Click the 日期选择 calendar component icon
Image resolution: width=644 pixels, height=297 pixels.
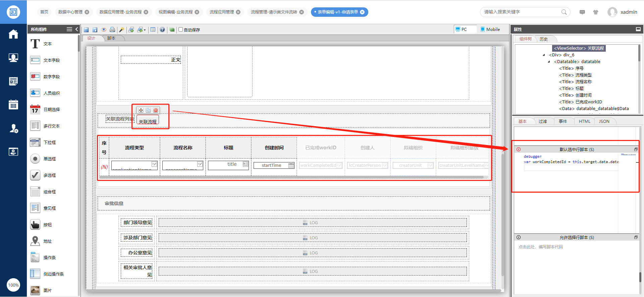tap(35, 109)
